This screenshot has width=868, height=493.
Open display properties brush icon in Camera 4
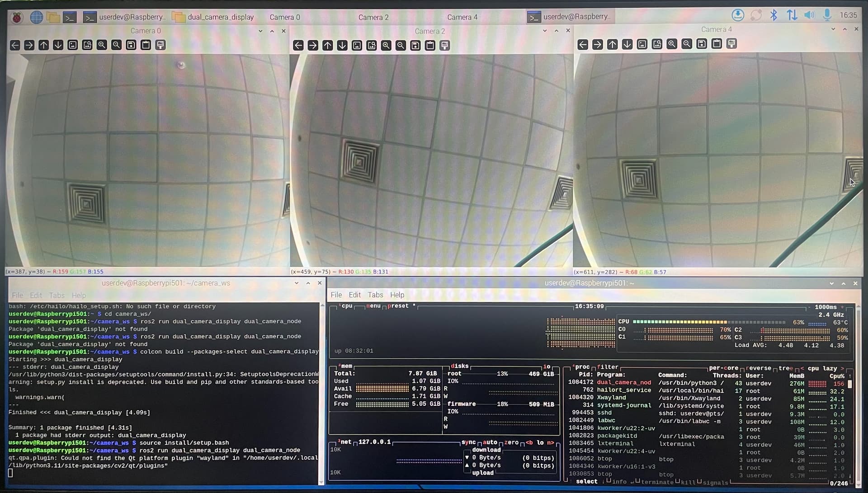(x=731, y=44)
